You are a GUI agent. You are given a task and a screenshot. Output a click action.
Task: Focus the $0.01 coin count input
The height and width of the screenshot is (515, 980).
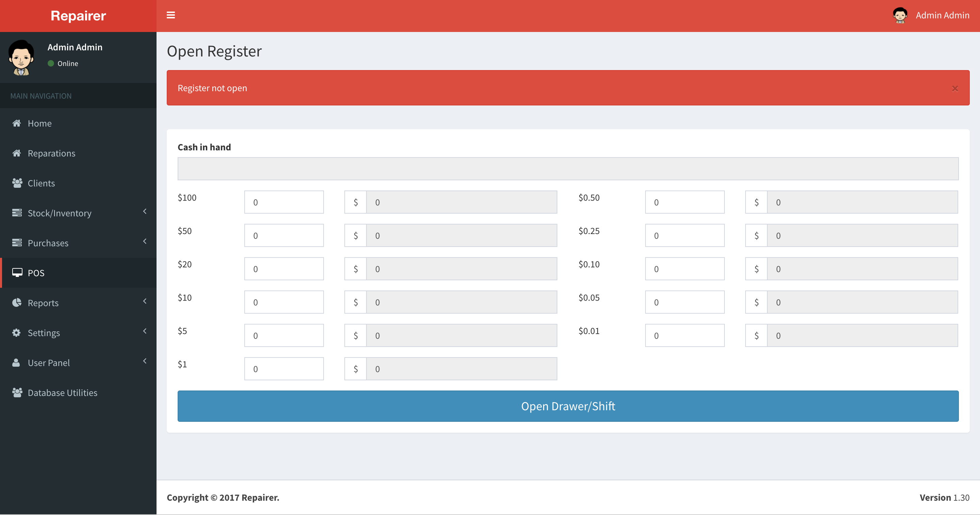(685, 335)
